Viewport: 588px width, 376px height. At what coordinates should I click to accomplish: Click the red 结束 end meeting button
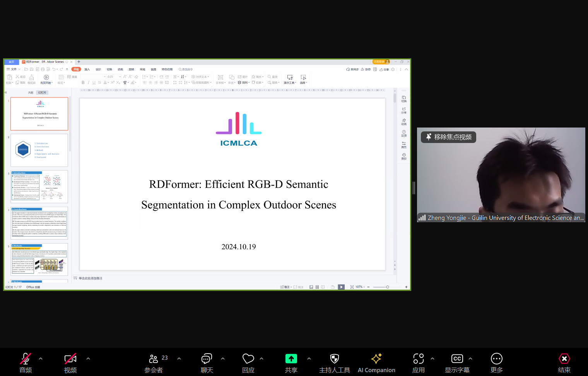click(x=564, y=362)
